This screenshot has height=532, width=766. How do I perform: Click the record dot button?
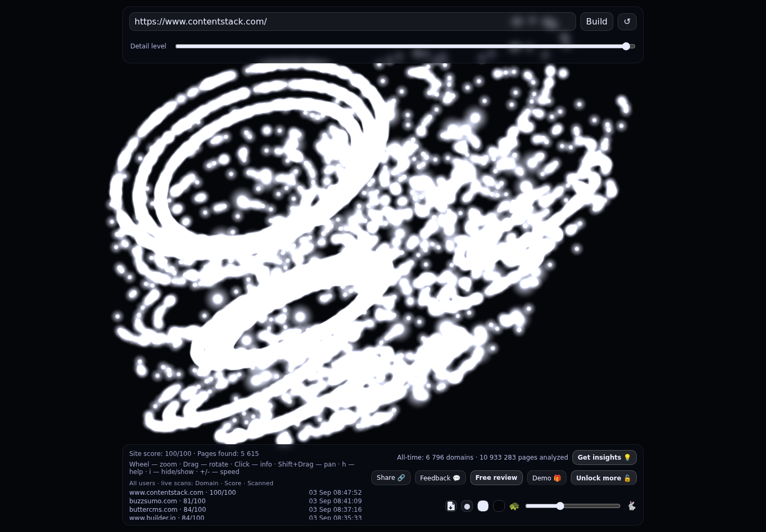(x=467, y=506)
